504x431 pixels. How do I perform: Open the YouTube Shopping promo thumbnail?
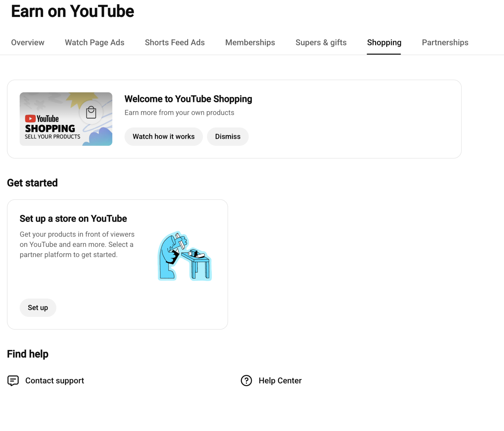(66, 119)
